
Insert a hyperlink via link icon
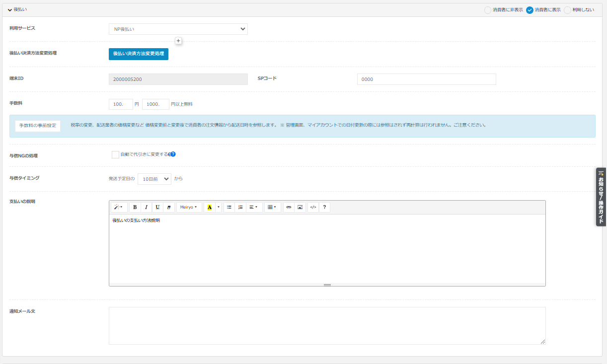[289, 207]
